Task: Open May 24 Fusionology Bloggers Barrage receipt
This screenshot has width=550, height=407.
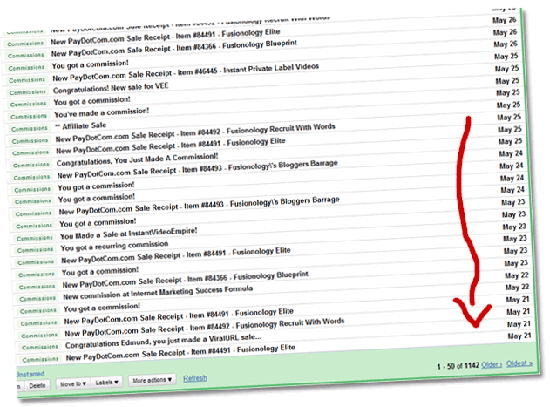Action: 197,169
